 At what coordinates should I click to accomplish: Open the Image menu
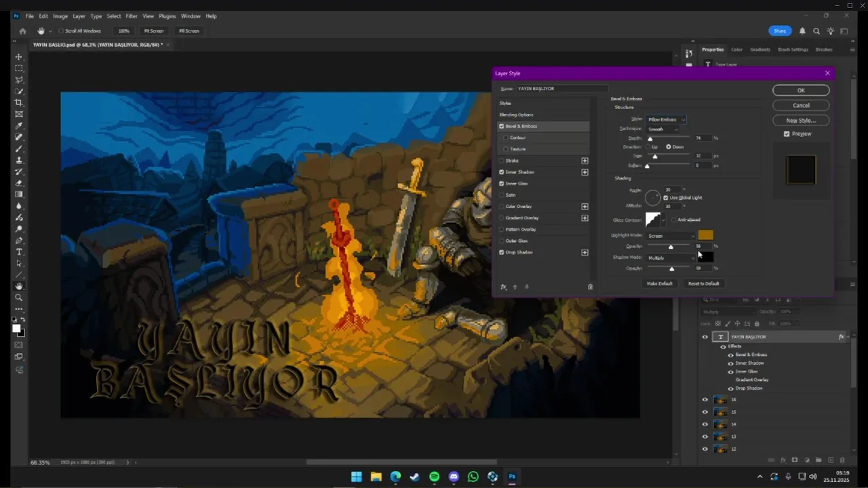click(x=60, y=16)
